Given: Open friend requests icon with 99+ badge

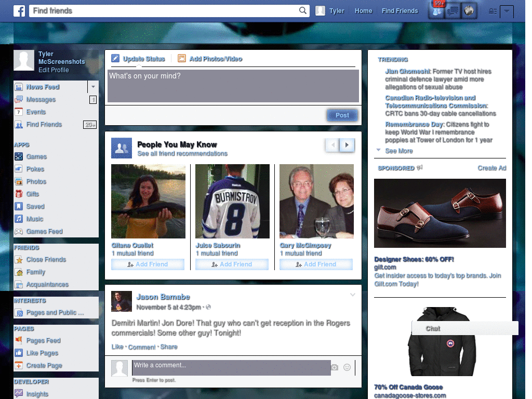Looking at the screenshot, I should tap(437, 11).
